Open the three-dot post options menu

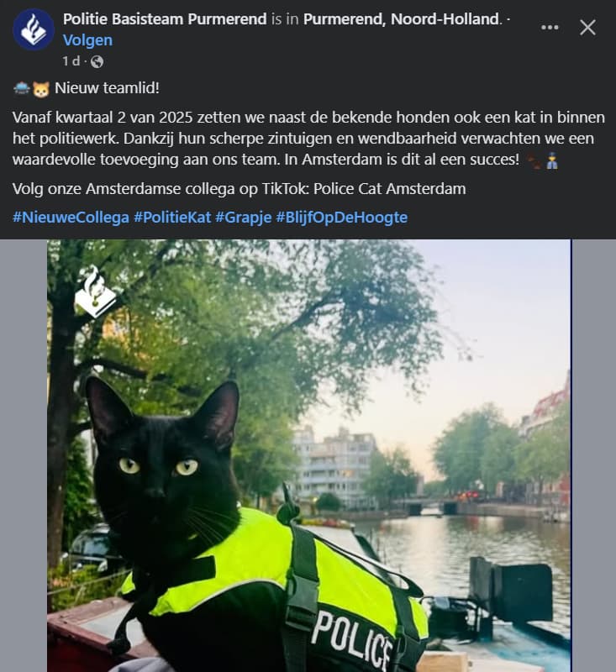coord(550,28)
